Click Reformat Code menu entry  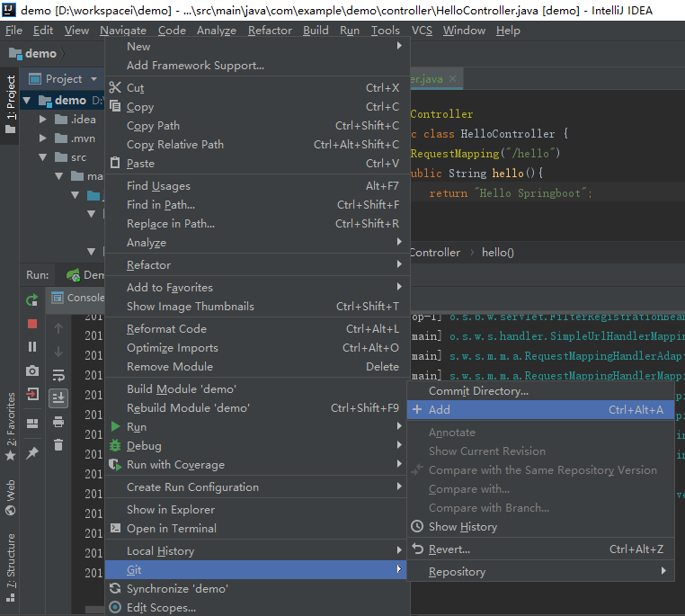pyautogui.click(x=257, y=329)
